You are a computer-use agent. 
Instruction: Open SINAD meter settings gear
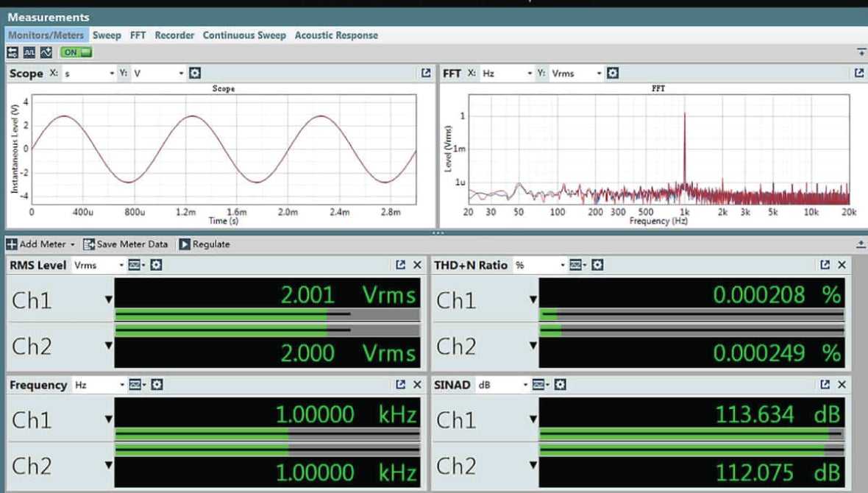pyautogui.click(x=561, y=385)
